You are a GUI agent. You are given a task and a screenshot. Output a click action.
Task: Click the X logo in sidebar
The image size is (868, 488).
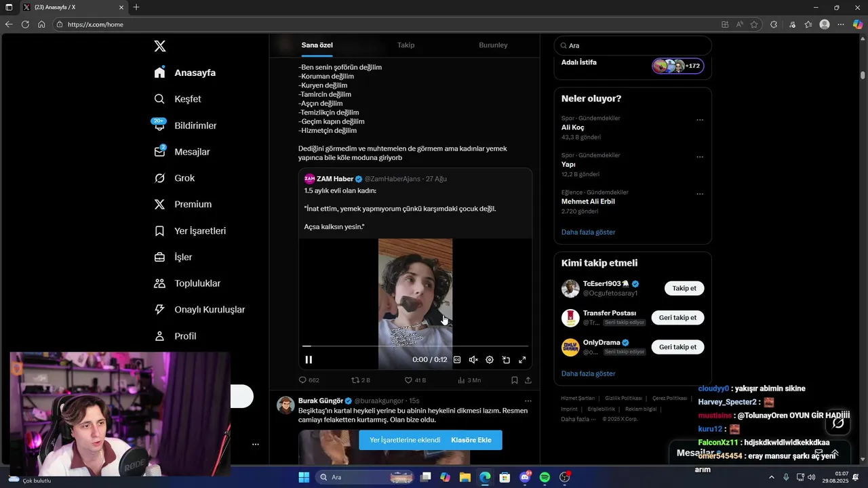pyautogui.click(x=160, y=46)
